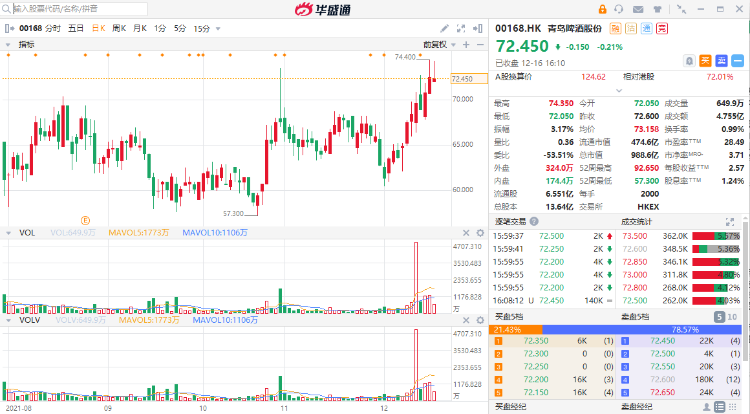This screenshot has height=414, width=750.
Task: Open VOL indicator settings gear
Action: pos(480,233)
